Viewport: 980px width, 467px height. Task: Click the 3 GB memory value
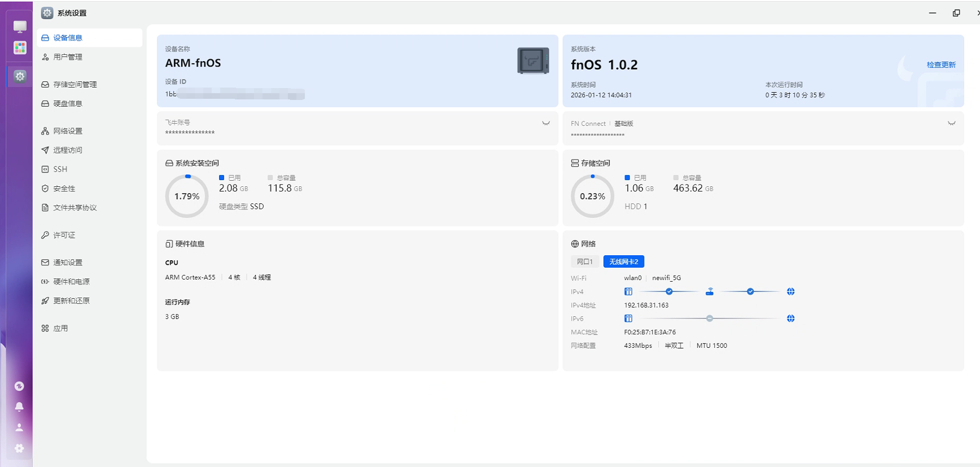[172, 317]
